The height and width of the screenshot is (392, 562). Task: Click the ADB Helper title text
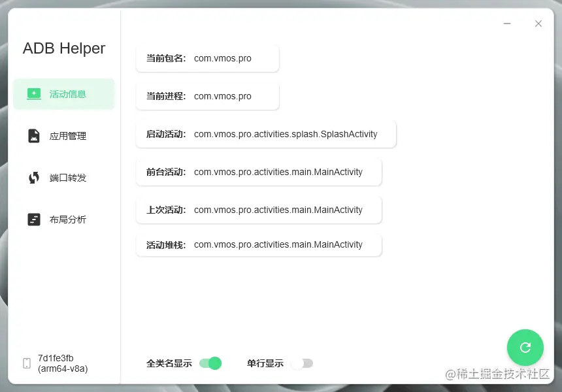63,48
